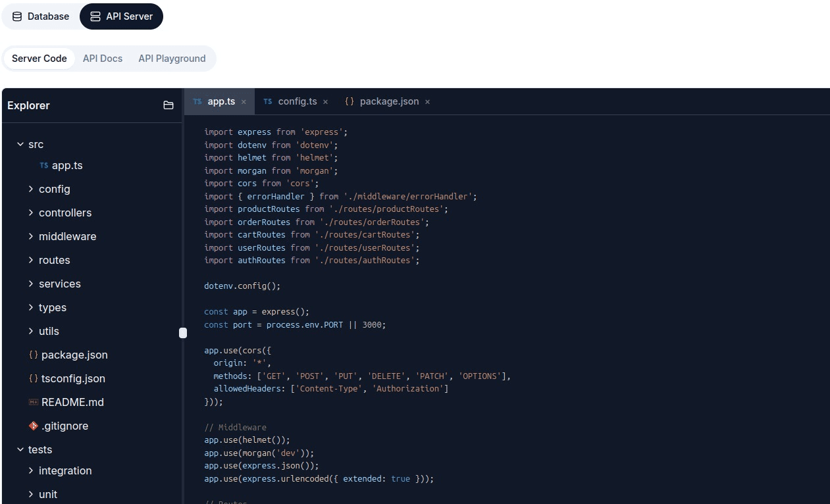Select the tests folder label
The height and width of the screenshot is (504, 830).
point(40,449)
